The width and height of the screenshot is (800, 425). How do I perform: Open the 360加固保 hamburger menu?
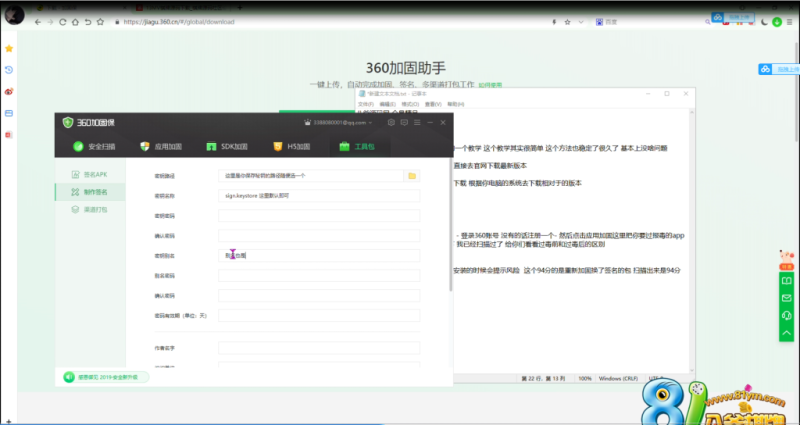pyautogui.click(x=417, y=122)
